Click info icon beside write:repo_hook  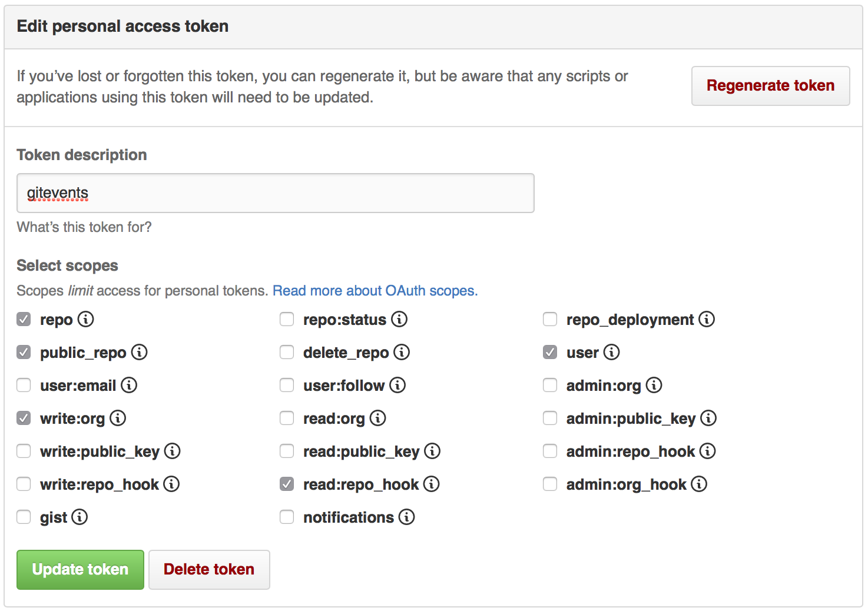pyautogui.click(x=171, y=484)
